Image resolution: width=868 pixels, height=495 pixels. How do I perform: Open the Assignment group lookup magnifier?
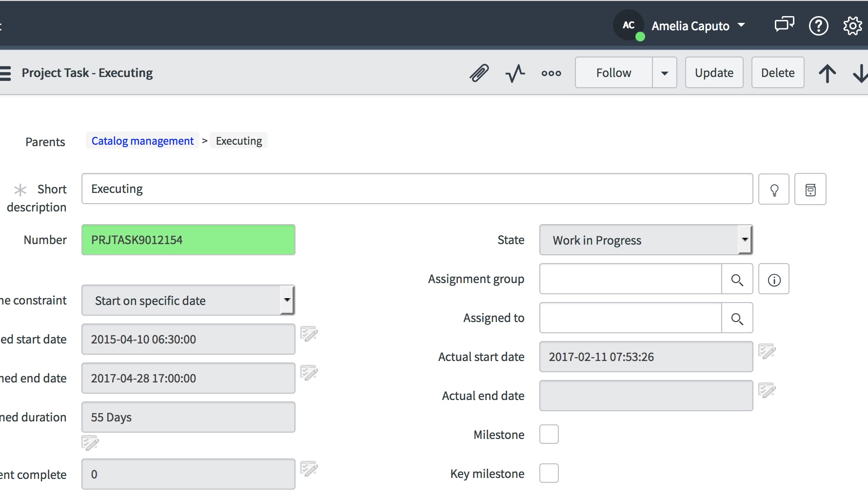tap(737, 279)
